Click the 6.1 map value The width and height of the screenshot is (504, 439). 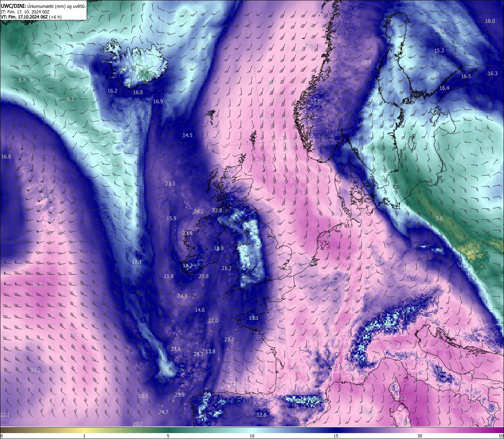[x=70, y=99]
